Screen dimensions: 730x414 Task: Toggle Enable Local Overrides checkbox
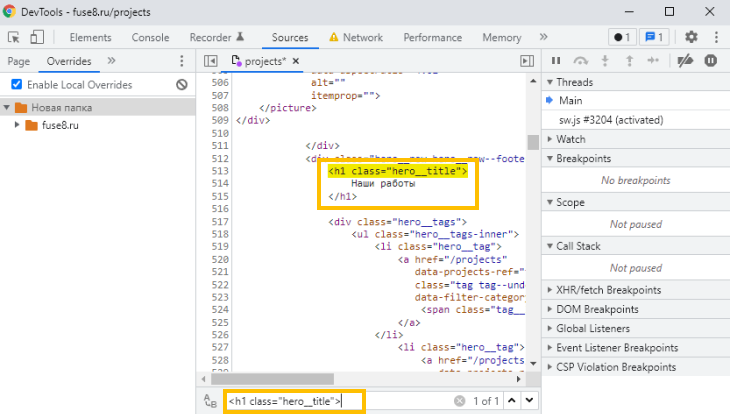pos(16,84)
